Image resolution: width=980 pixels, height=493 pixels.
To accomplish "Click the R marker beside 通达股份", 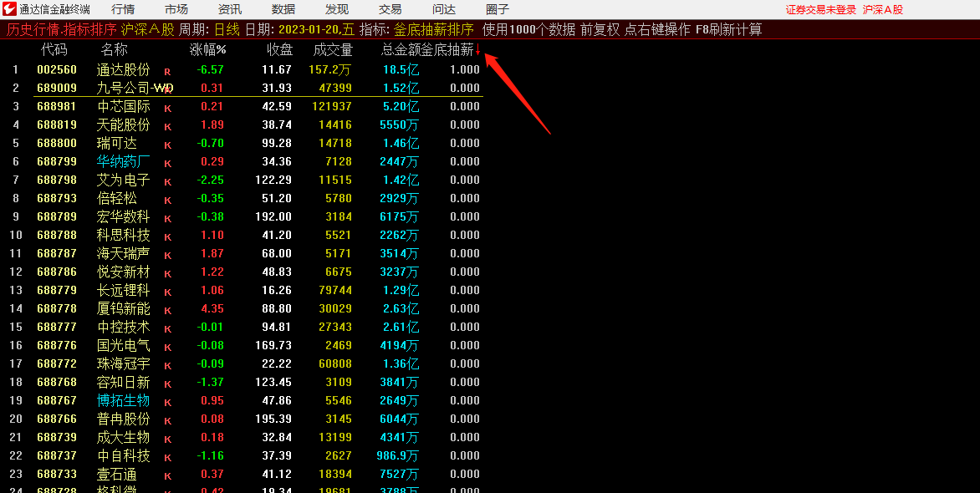I will coord(167,71).
